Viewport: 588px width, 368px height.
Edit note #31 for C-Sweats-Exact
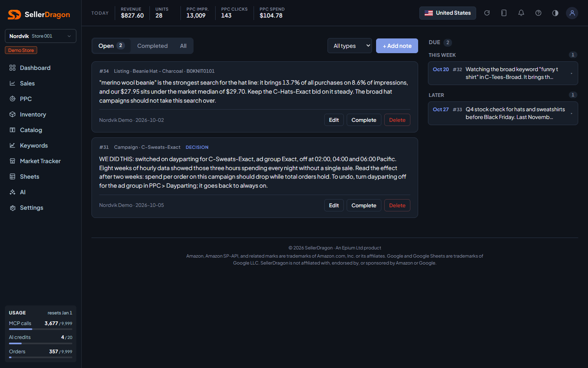tap(334, 205)
